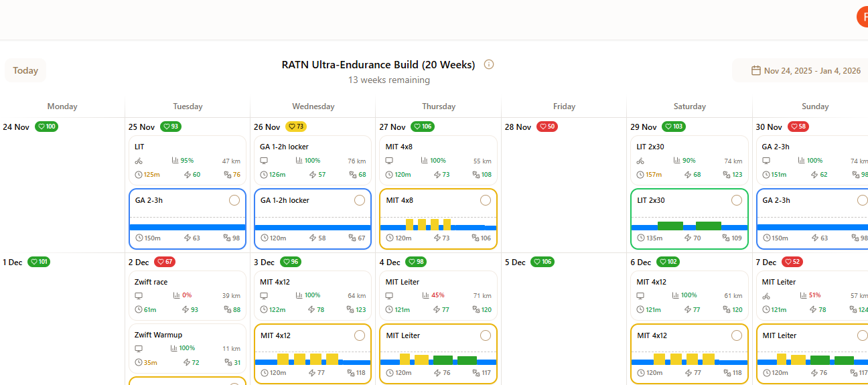Click bike icon on 25 Nov LIT activity
The height and width of the screenshot is (385, 868).
139,161
